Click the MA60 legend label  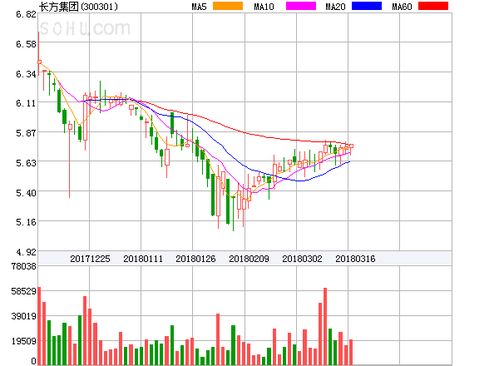point(402,6)
